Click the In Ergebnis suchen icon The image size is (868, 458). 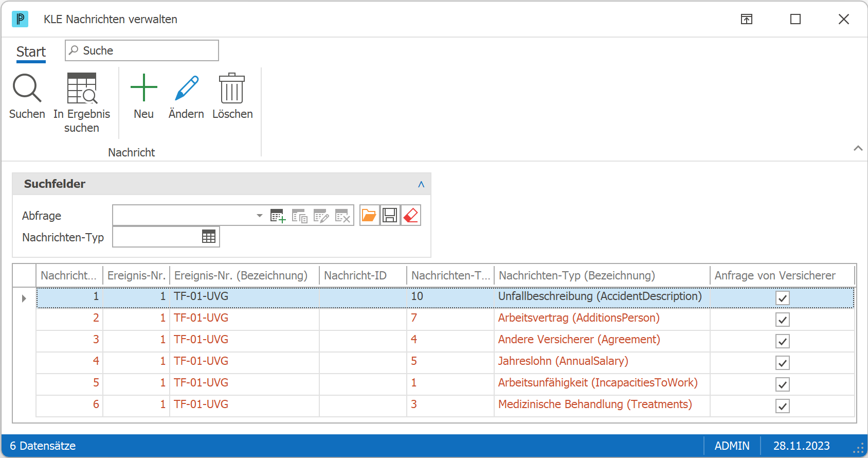click(x=82, y=88)
